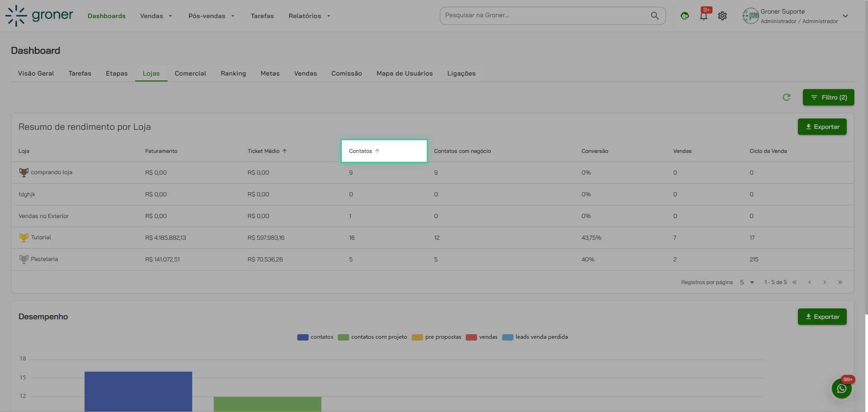Click the comprando loja trophy icon
Viewport: 868px width, 412px height.
pyautogui.click(x=24, y=172)
